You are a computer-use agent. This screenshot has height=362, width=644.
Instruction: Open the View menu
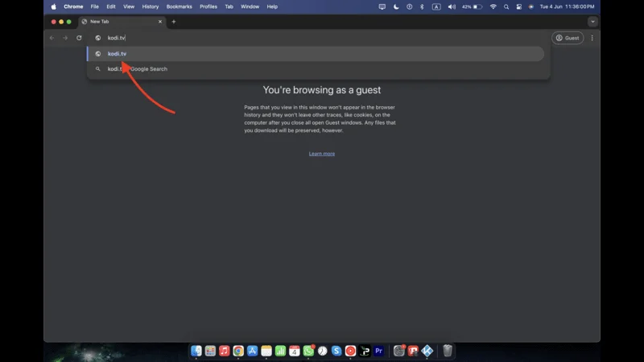129,6
